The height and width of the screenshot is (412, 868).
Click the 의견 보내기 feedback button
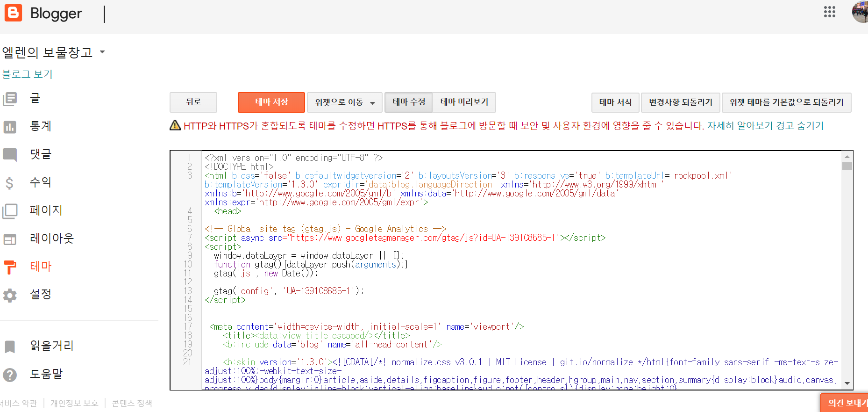845,403
